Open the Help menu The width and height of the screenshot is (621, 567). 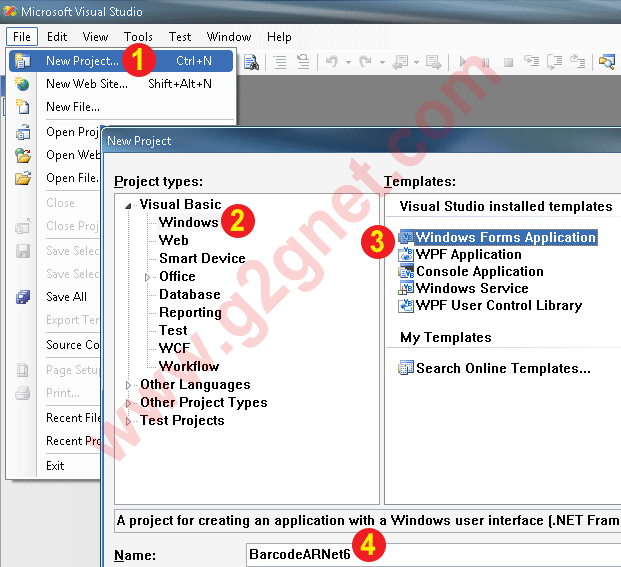[x=279, y=37]
